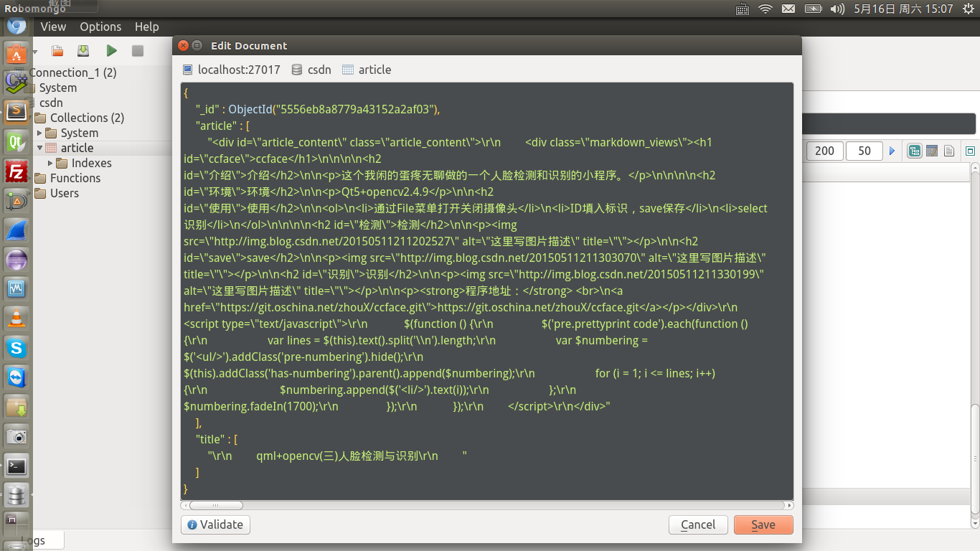Save the edited document
Viewport: 980px width, 551px height.
pyautogui.click(x=763, y=524)
